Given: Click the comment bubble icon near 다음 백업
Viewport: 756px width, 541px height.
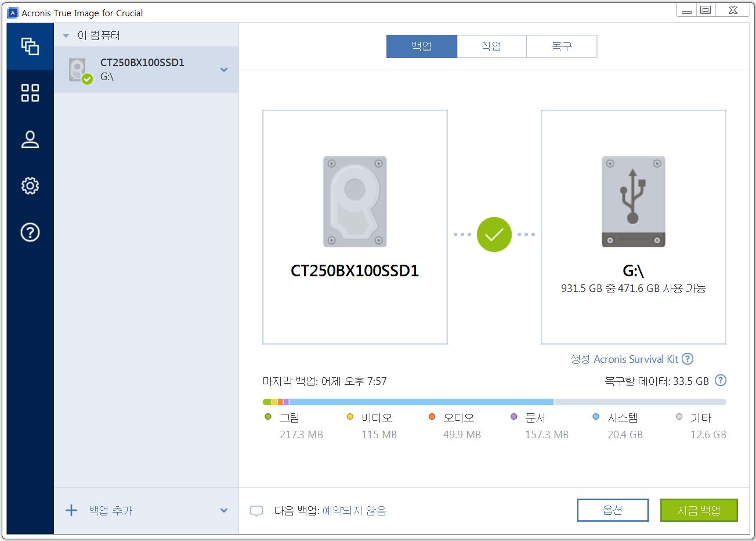Looking at the screenshot, I should (256, 511).
